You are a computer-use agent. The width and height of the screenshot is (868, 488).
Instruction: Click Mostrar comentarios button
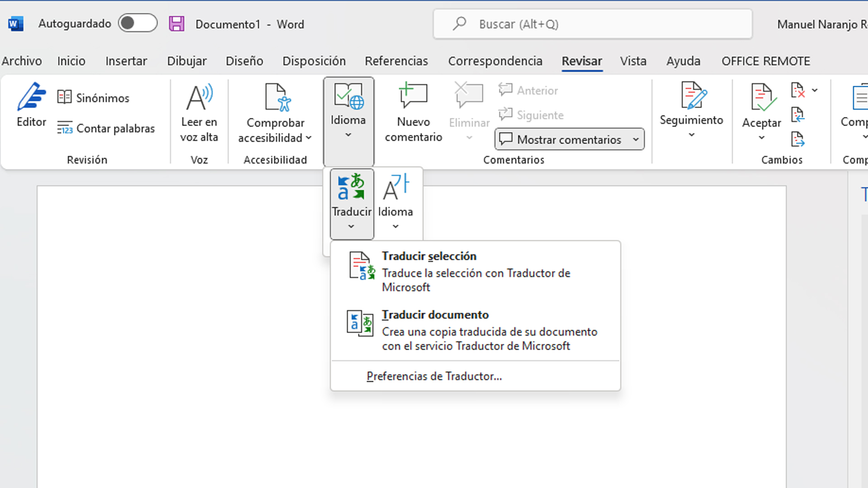(x=561, y=140)
